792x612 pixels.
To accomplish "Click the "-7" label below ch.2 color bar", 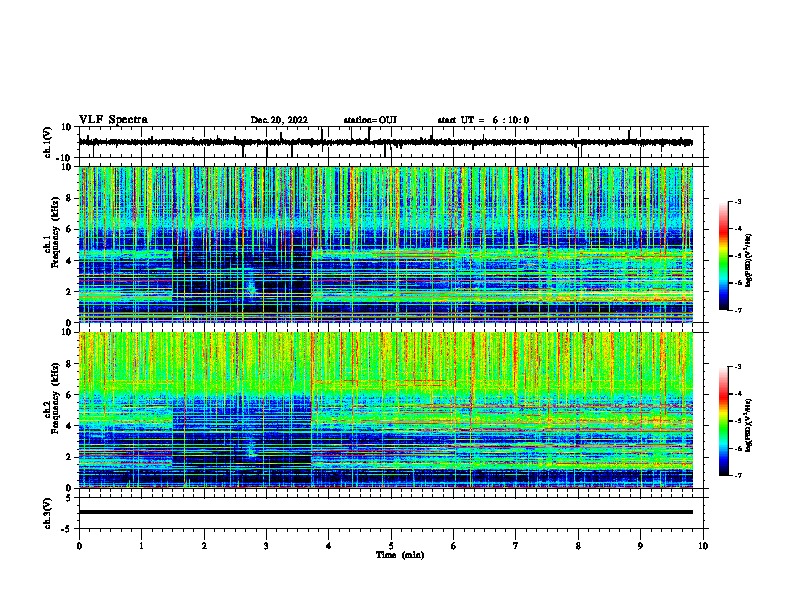I will (x=737, y=475).
